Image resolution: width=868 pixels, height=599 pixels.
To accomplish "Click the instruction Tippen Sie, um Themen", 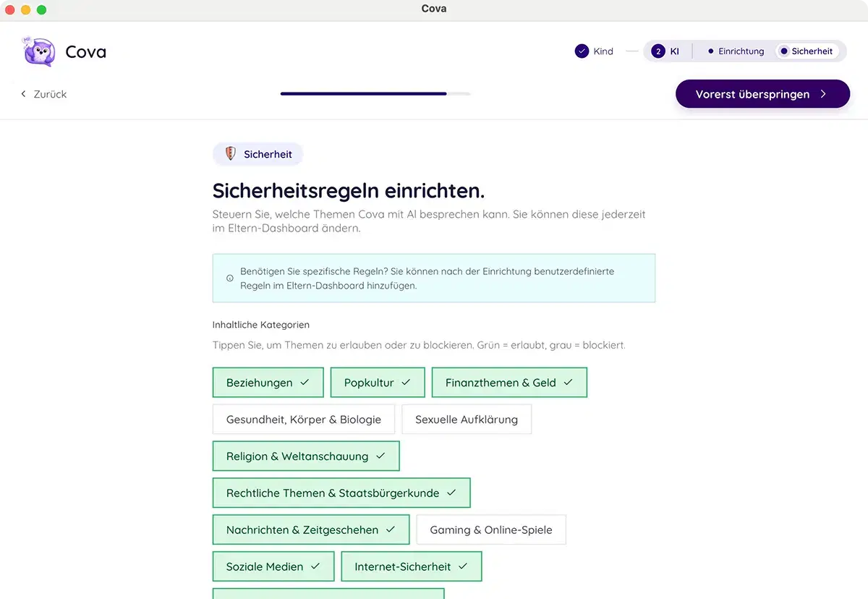I will click(419, 345).
